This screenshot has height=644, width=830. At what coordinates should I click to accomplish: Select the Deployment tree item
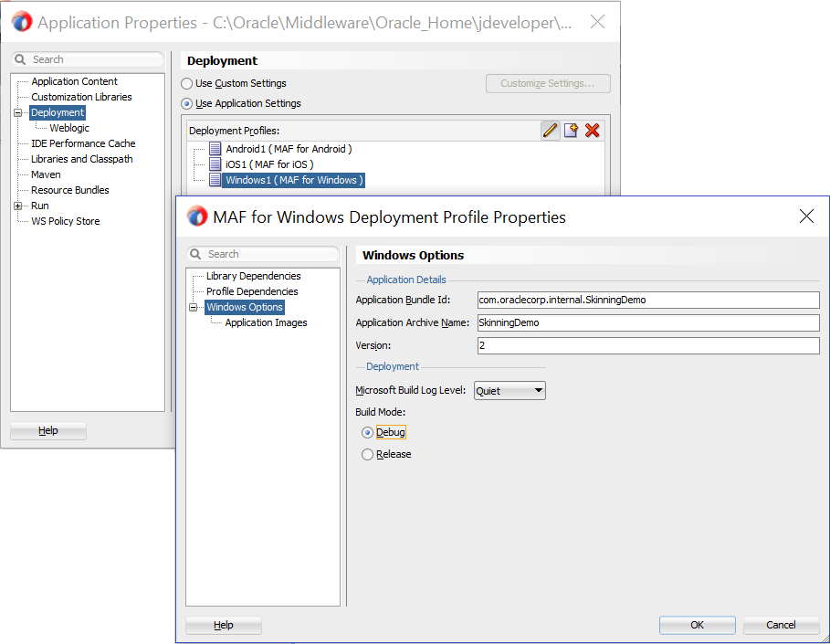(x=58, y=112)
